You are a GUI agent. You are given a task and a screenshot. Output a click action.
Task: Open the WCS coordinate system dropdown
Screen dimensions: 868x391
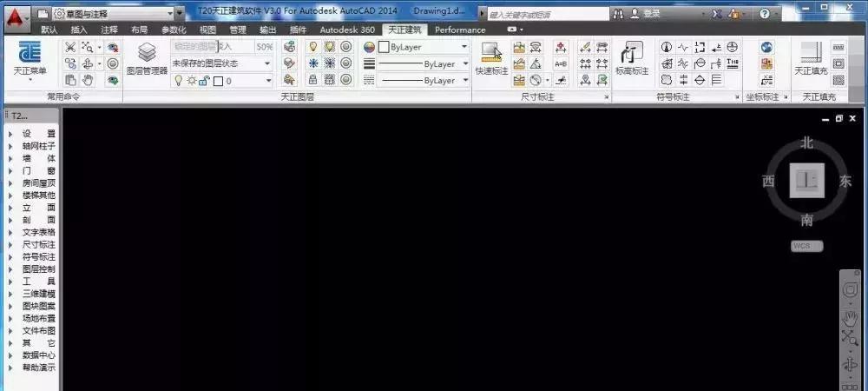click(807, 246)
